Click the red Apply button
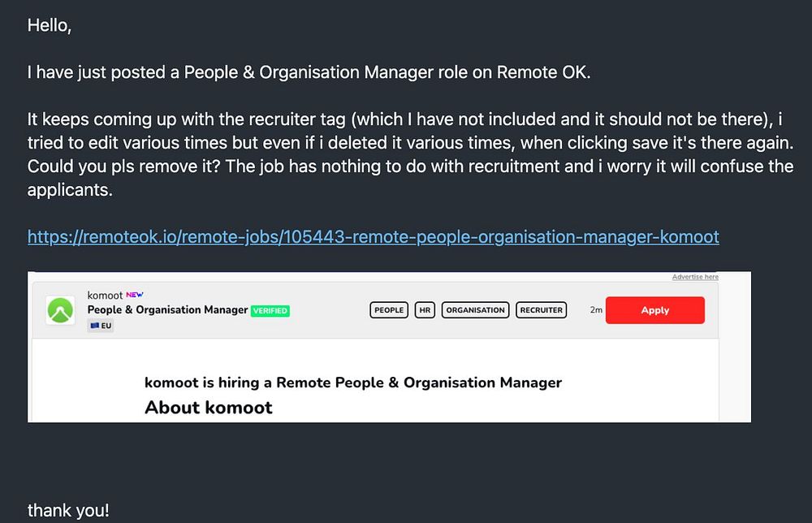The image size is (812, 523). (x=654, y=310)
